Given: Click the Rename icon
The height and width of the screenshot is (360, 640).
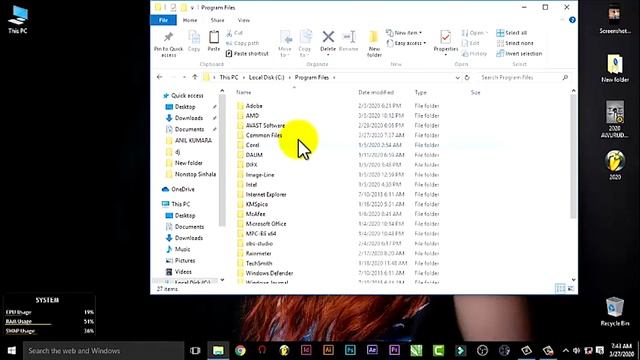Looking at the screenshot, I should [x=349, y=37].
